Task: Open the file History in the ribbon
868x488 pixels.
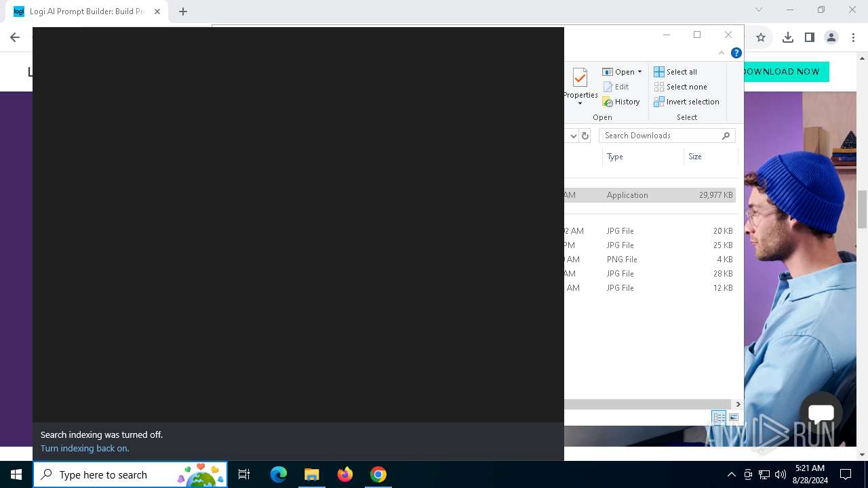Action: (x=621, y=102)
